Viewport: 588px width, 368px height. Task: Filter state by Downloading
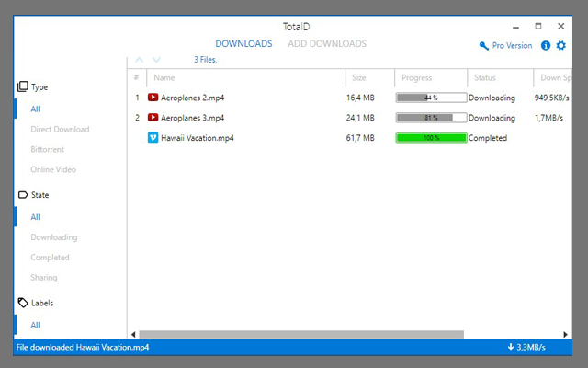coord(54,237)
